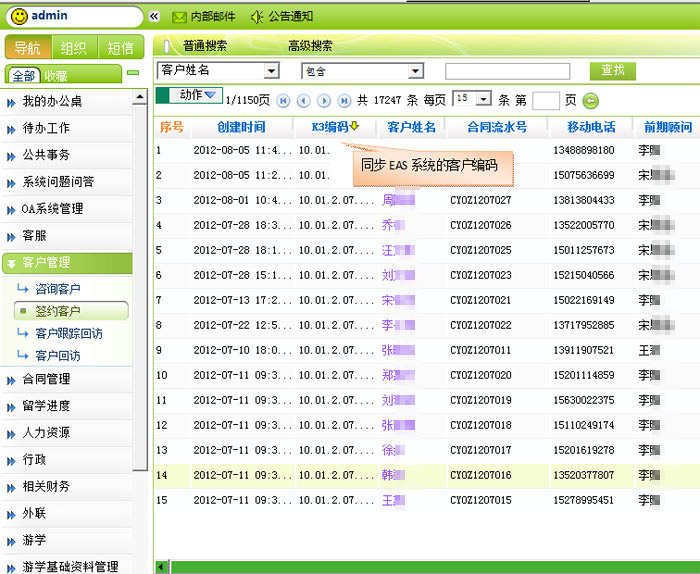This screenshot has width=700, height=574.
Task: Click arrow icon next to 人力资源
Action: point(11,434)
